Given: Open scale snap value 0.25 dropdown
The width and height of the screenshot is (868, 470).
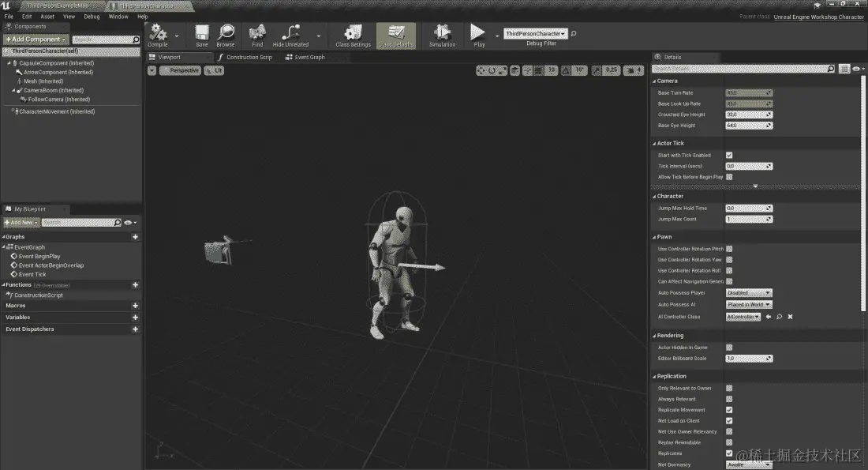Looking at the screenshot, I should coord(611,70).
